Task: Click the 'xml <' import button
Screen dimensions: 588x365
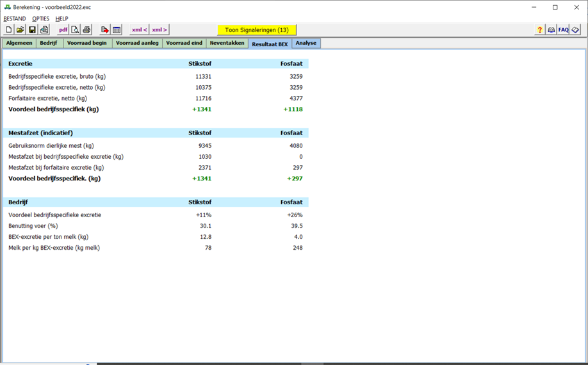Action: pos(139,30)
